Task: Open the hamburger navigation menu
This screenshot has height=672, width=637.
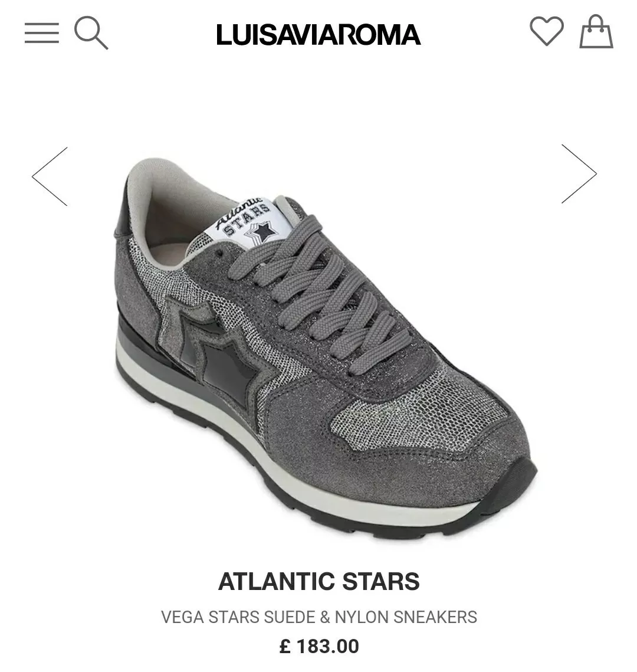Action: pos(41,34)
